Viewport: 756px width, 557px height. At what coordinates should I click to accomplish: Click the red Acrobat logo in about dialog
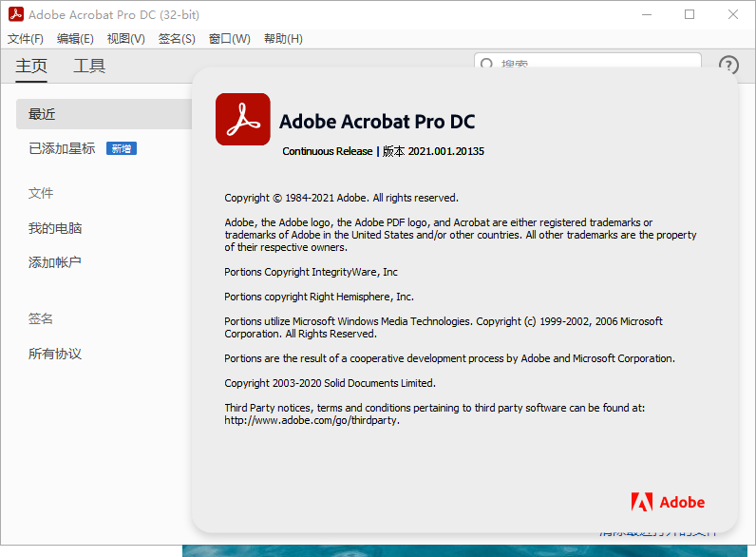(243, 119)
